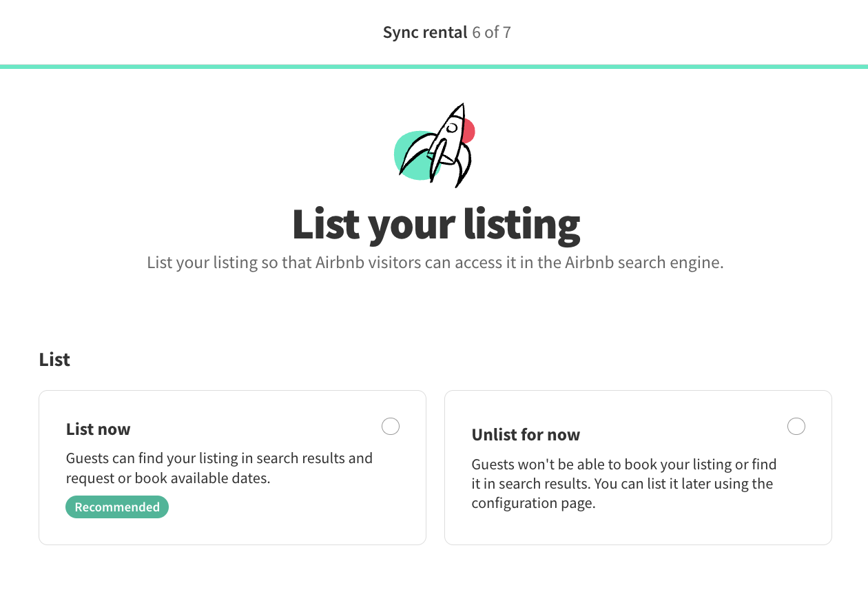
Task: Select the Unlist for now radio button
Action: [796, 427]
